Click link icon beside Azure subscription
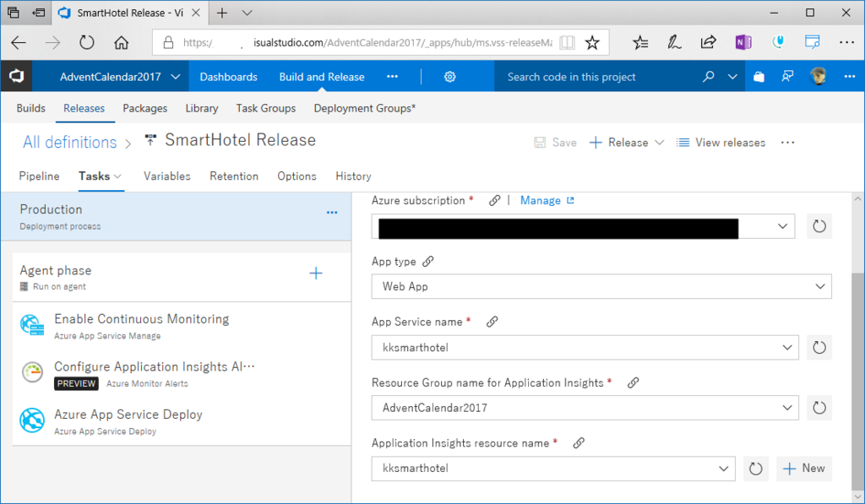This screenshot has width=865, height=504. pos(494,200)
